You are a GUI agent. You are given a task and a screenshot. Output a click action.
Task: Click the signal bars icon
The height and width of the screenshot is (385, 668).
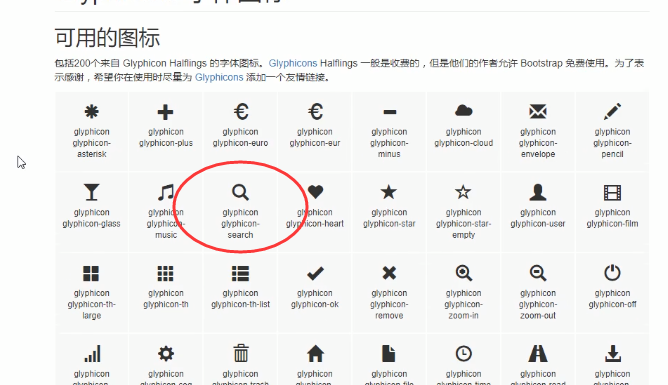(92, 354)
